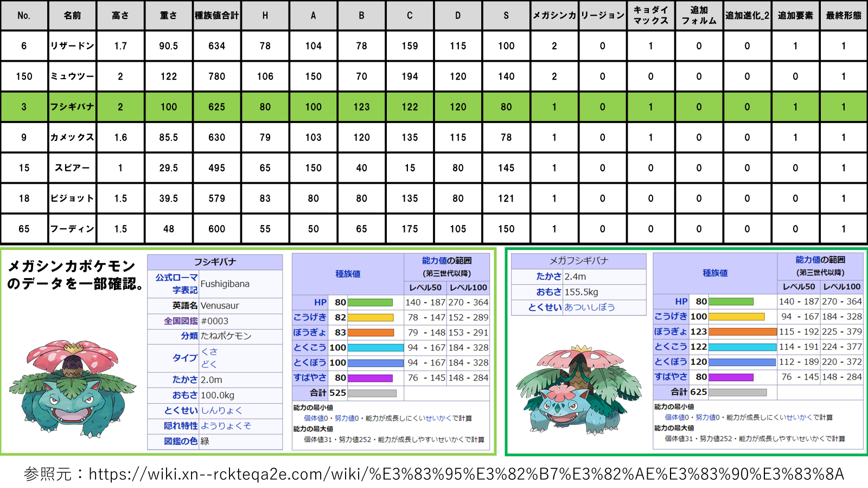This screenshot has width=868, height=488.
Task: Click the ピジョット name cell
Action: [x=72, y=198]
